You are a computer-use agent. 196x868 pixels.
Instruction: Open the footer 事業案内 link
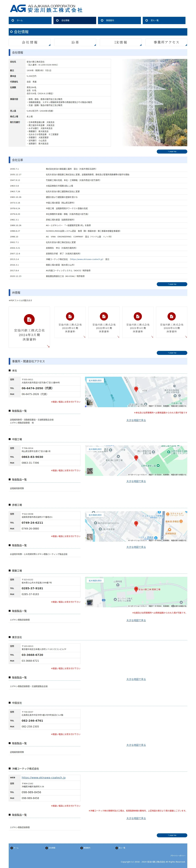[85, 848]
